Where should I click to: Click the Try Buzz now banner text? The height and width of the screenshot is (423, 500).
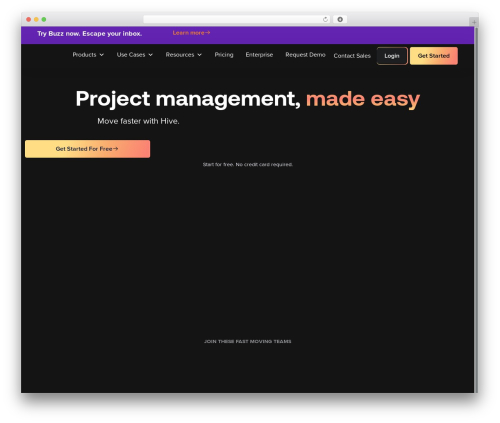pyautogui.click(x=90, y=34)
